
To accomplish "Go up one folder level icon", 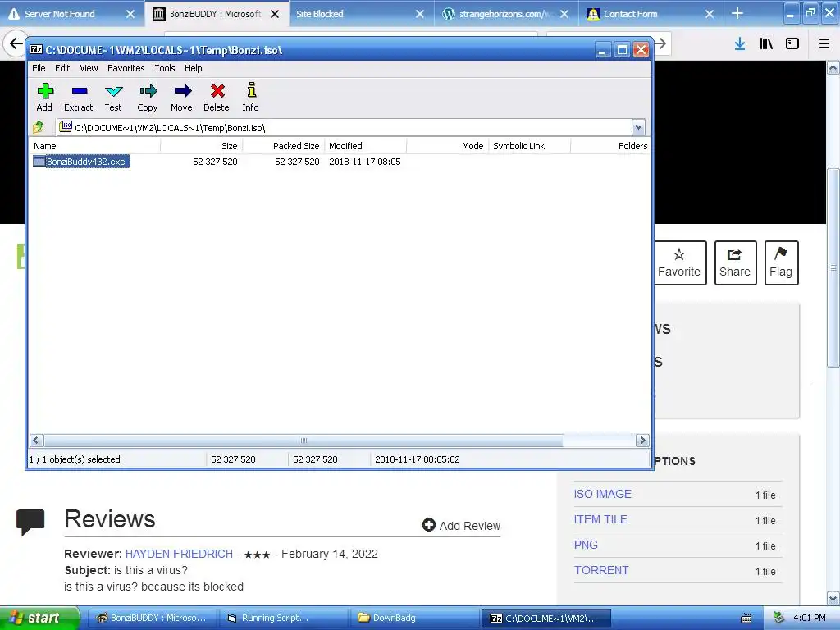I will pyautogui.click(x=39, y=127).
